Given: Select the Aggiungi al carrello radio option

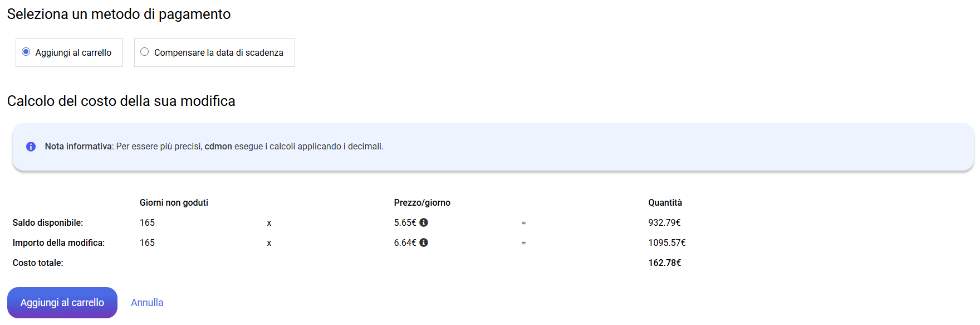Looking at the screenshot, I should (x=26, y=52).
